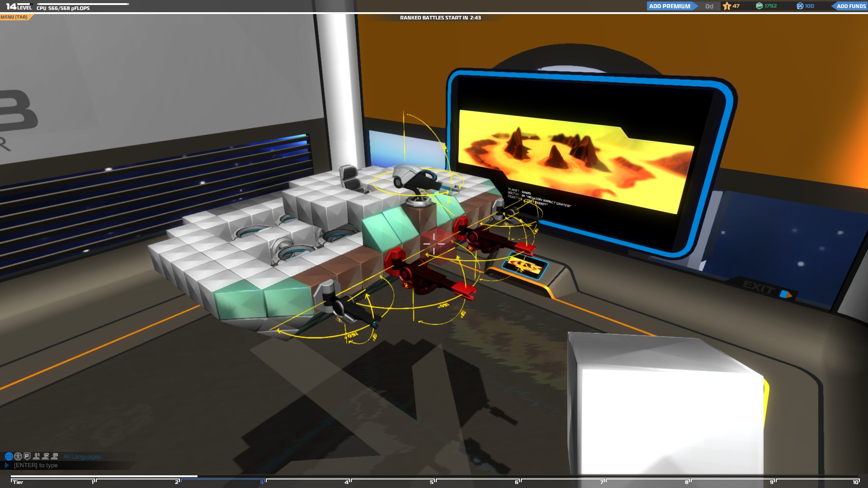Open the All Languages chat filter
Screen dimensions: 868x488
pos(82,457)
